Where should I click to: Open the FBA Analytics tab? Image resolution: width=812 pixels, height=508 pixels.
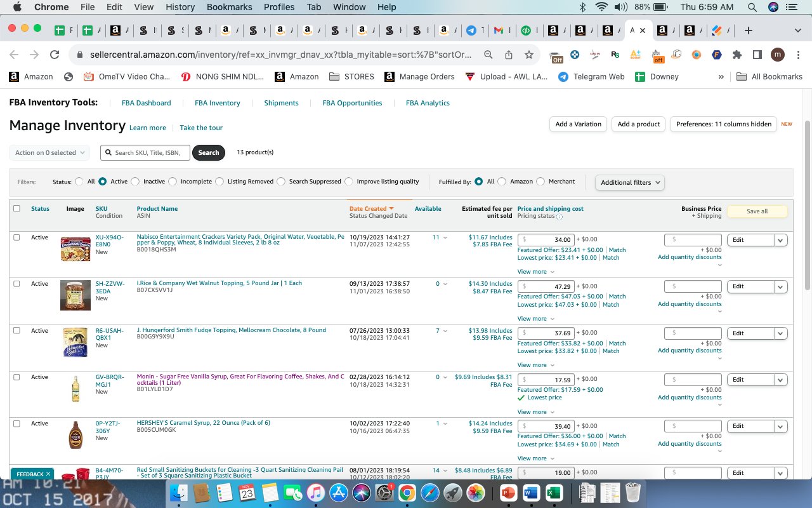click(x=428, y=103)
